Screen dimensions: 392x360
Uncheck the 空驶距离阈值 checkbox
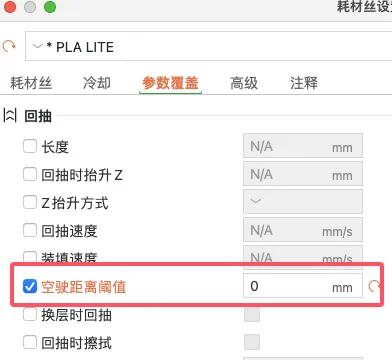(x=30, y=286)
